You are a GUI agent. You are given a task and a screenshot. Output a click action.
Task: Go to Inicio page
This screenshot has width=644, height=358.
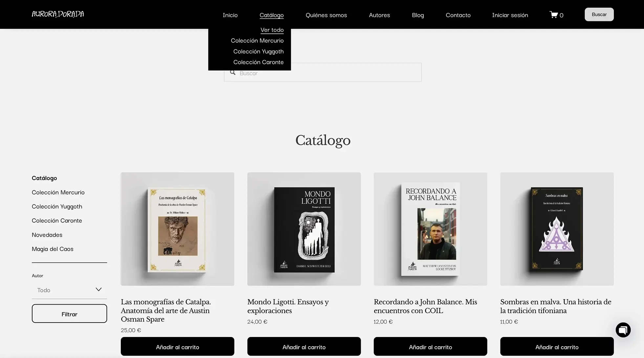[230, 15]
